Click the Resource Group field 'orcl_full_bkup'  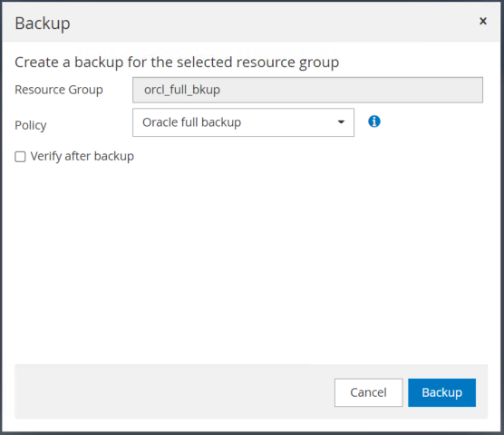[x=307, y=90]
